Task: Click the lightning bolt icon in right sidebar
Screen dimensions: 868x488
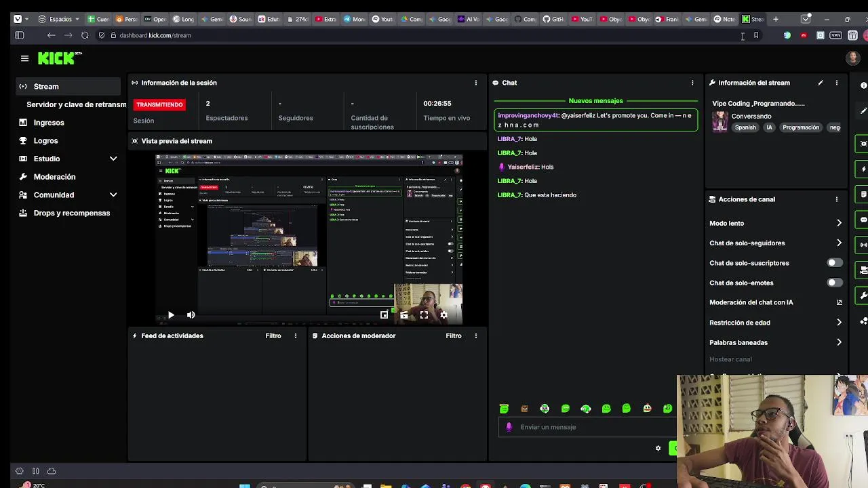Action: (x=863, y=169)
